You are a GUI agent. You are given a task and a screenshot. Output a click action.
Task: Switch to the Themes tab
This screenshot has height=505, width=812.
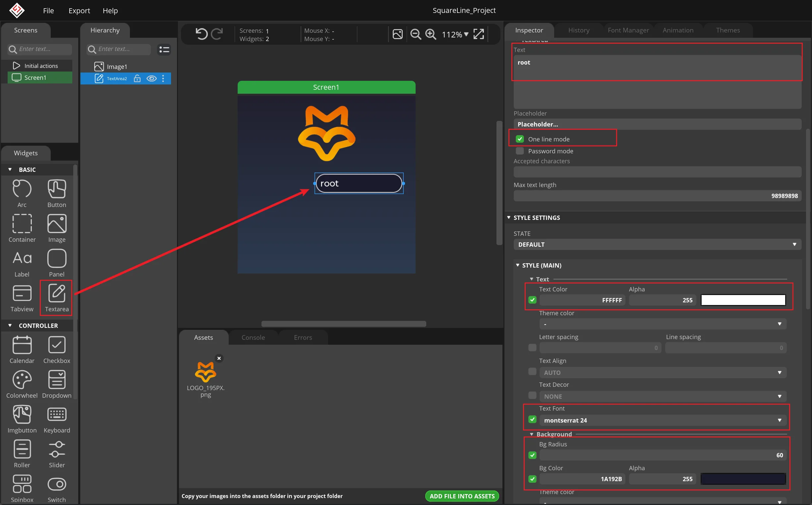coord(728,30)
